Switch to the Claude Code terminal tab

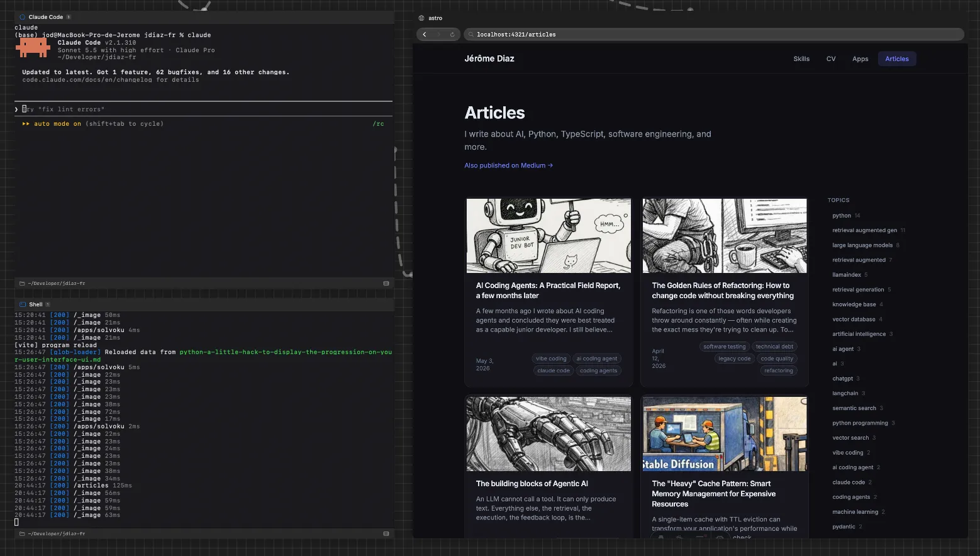46,17
